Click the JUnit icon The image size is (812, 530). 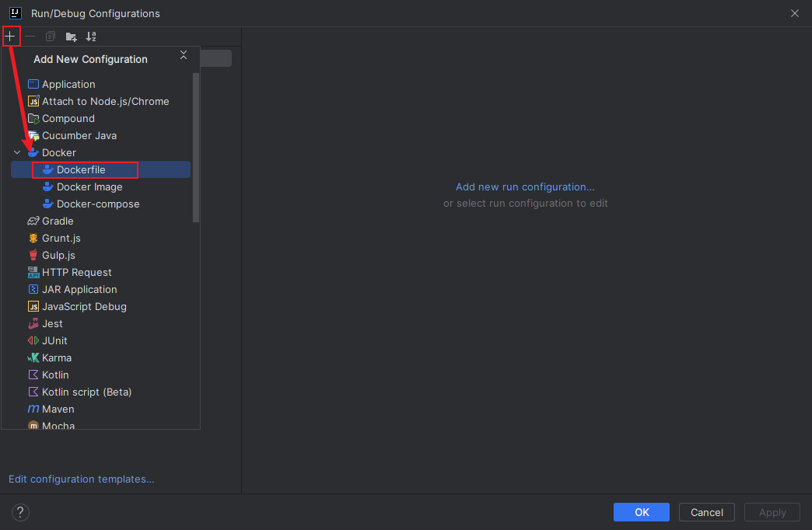33,340
